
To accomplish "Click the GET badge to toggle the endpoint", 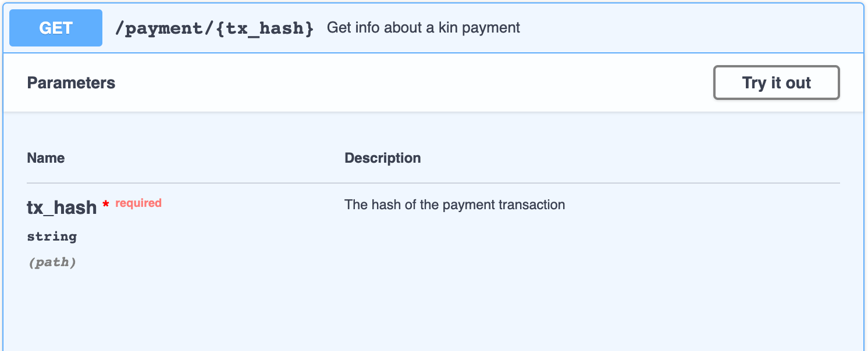I will 55,27.
